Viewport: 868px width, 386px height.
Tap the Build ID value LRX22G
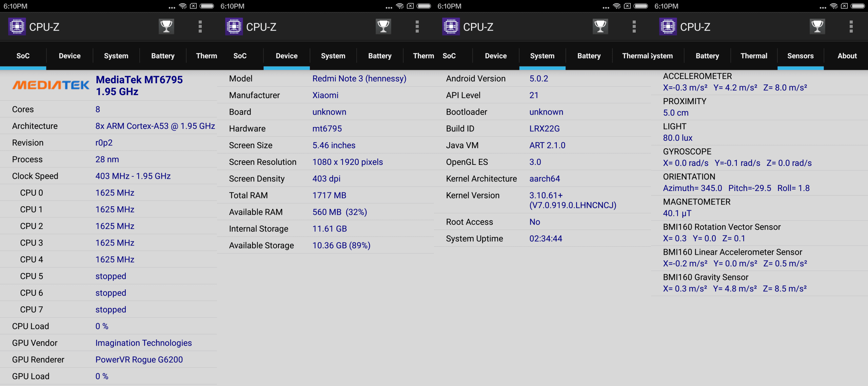point(545,129)
